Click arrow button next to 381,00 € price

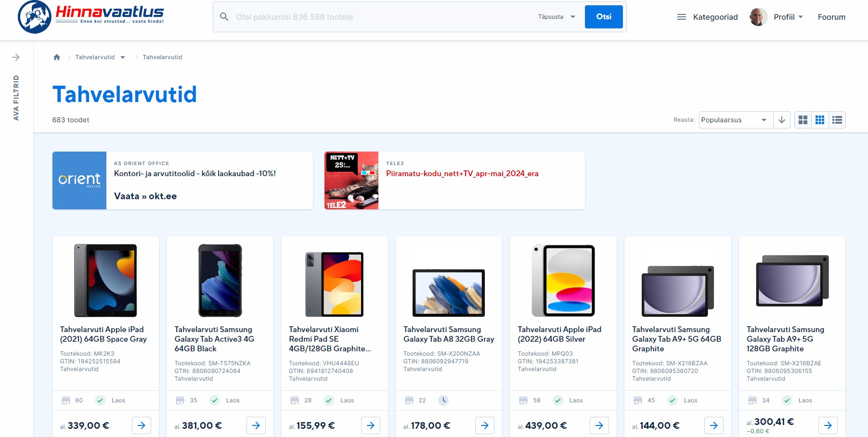(x=256, y=425)
